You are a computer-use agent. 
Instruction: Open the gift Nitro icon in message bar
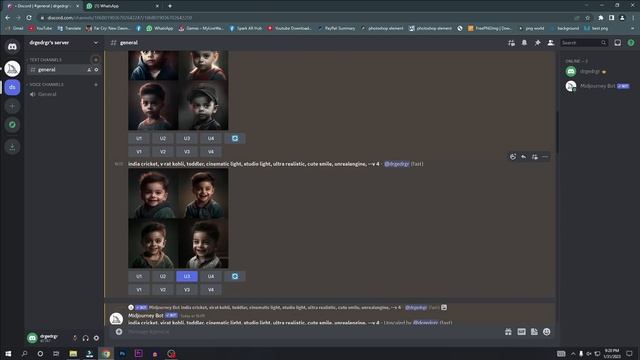(x=508, y=332)
